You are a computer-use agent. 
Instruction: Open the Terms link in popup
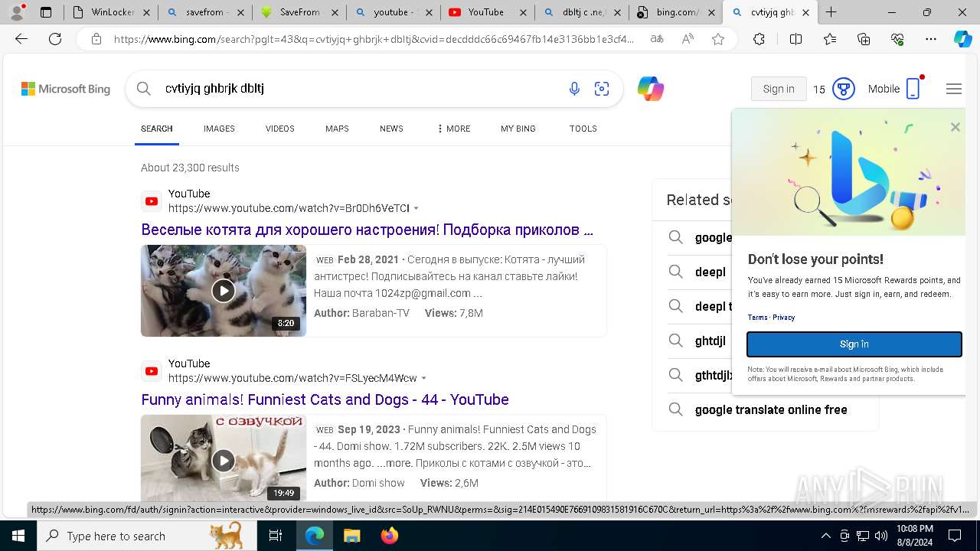click(757, 318)
